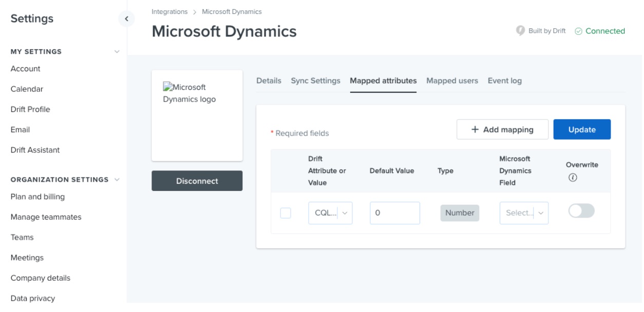Enable the Overwrite toggle switch

[x=581, y=211]
